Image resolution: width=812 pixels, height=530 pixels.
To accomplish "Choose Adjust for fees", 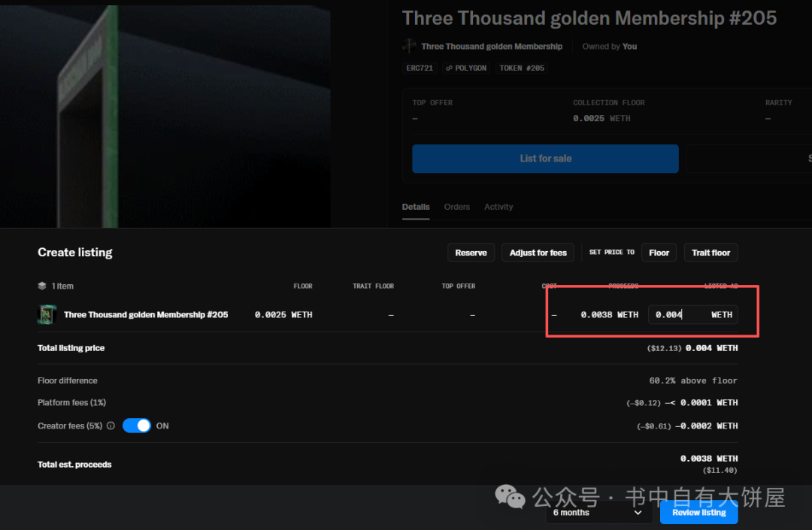I will pos(538,253).
